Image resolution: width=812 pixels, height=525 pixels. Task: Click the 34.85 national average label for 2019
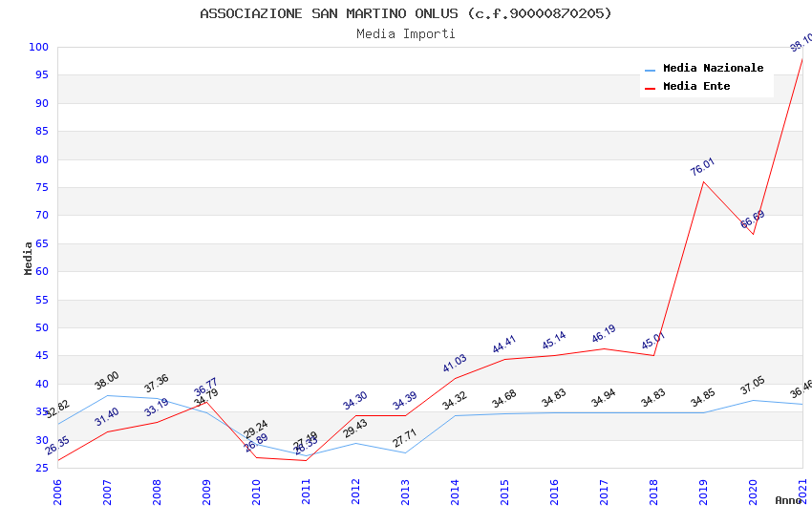tap(703, 398)
